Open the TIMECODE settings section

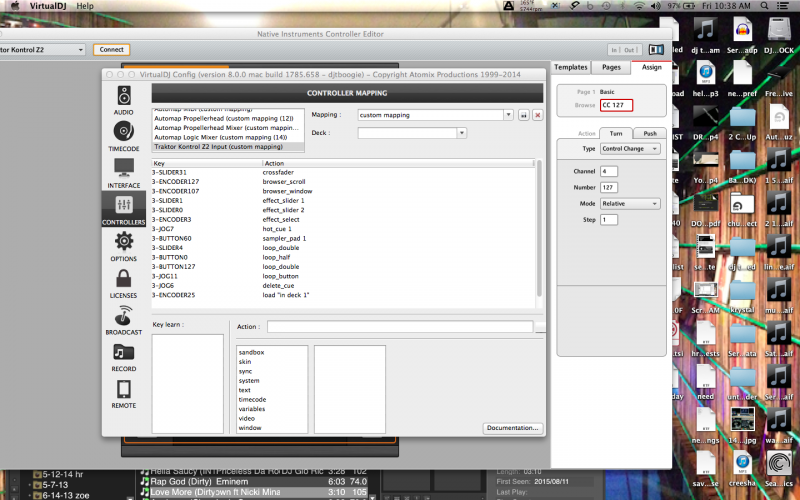click(123, 136)
